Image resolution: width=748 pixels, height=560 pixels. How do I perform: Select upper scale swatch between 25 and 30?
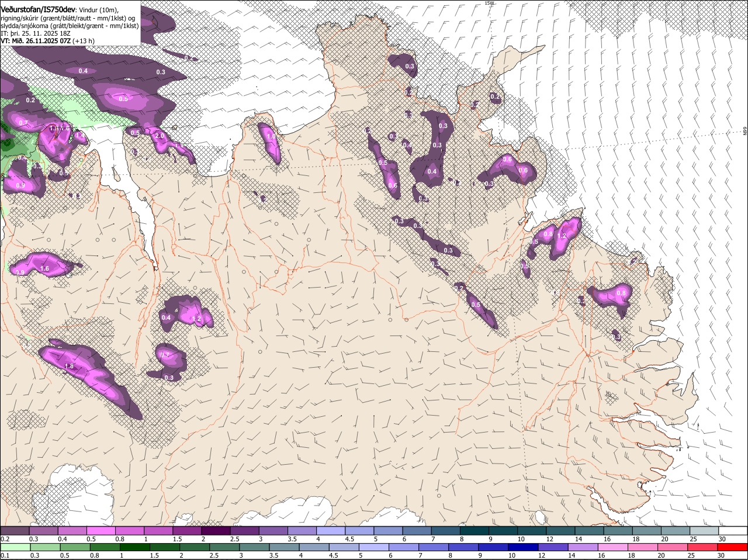[x=704, y=530]
